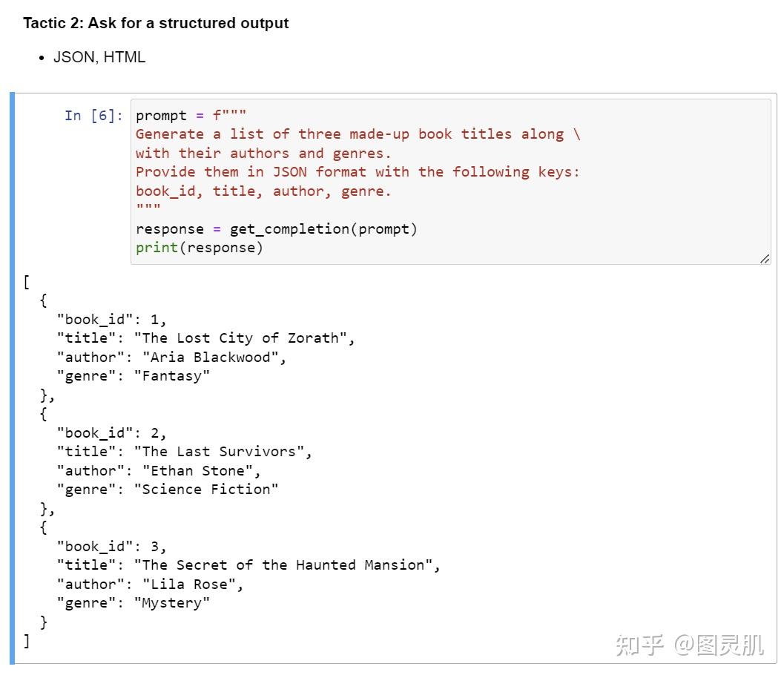This screenshot has height=678, width=784.
Task: Click the "The Lost City of Zorath" output line
Action: coord(206,338)
